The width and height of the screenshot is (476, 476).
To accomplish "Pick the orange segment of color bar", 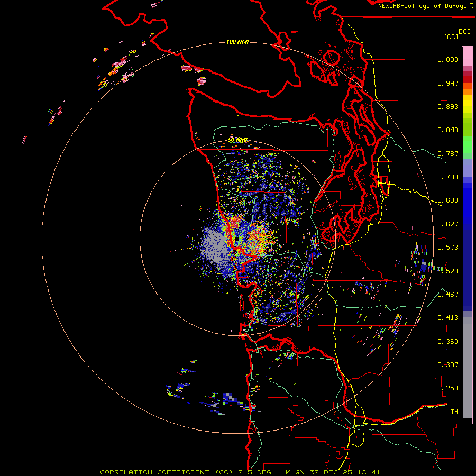I will (x=467, y=91).
